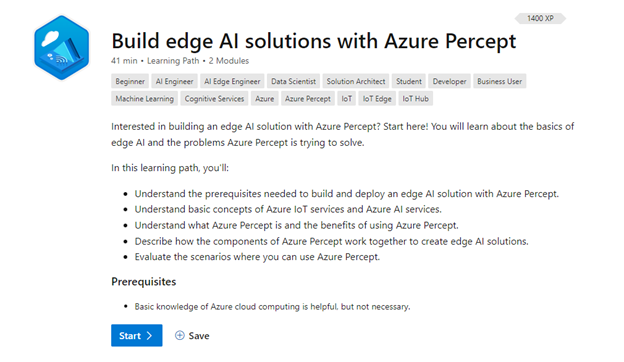Start the learning path
This screenshot has height=362, width=624.
click(136, 335)
